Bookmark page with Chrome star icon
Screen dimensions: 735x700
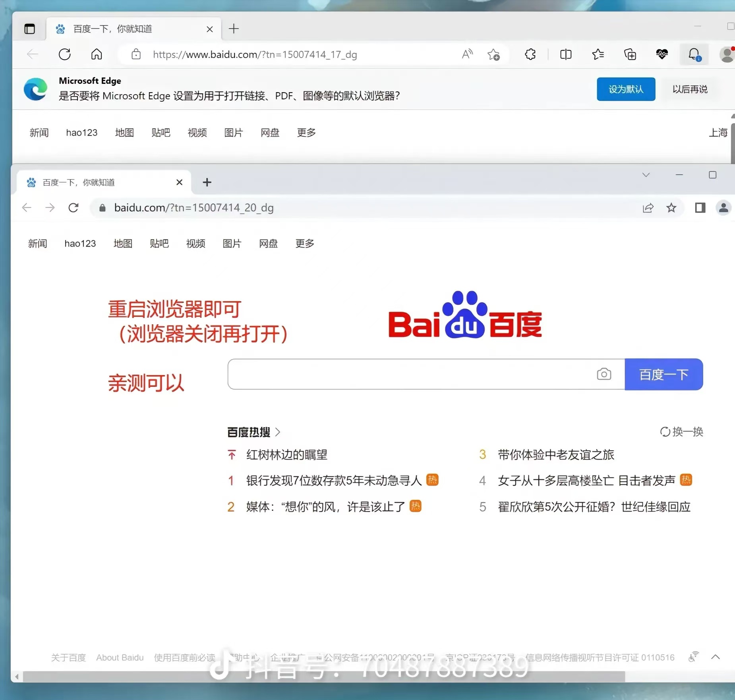(671, 207)
